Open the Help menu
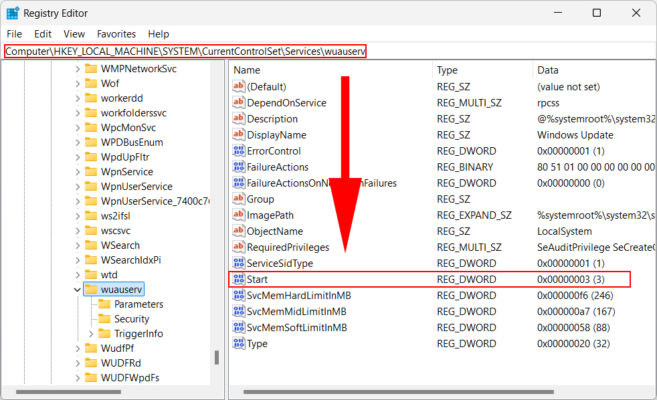Screen dimensions: 657x400 tap(158, 34)
